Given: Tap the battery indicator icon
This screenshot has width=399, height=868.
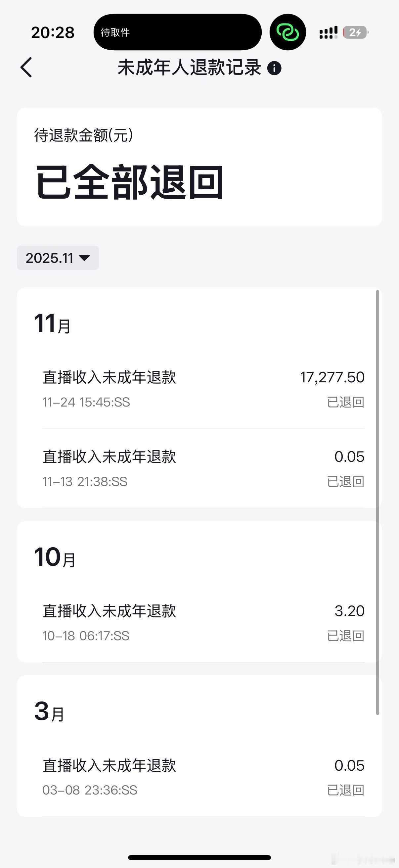Looking at the screenshot, I should click(356, 32).
